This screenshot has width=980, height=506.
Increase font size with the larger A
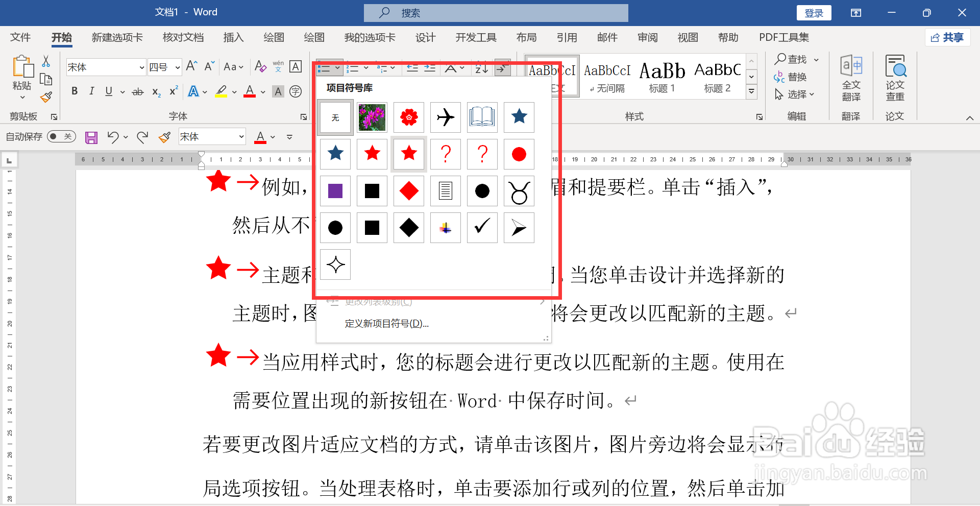click(x=192, y=66)
